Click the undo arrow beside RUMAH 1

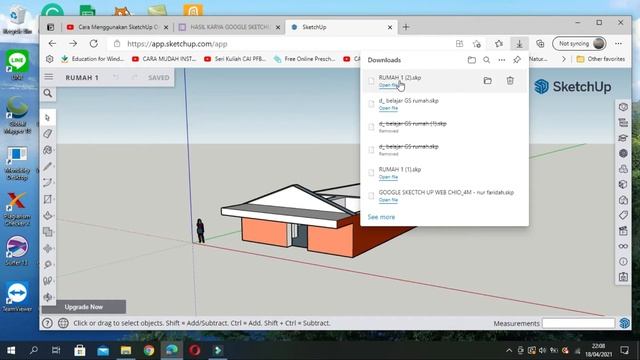116,77
